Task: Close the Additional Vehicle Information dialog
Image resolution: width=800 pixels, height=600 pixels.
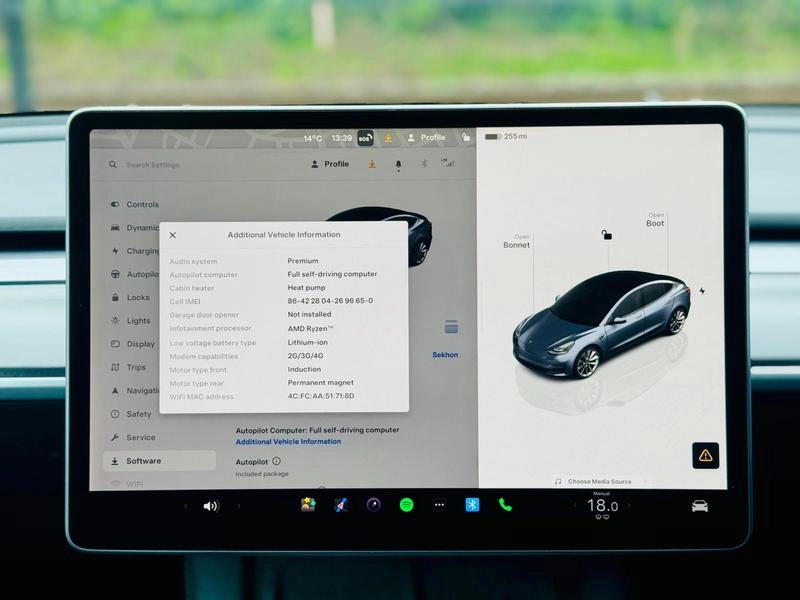Action: [172, 235]
